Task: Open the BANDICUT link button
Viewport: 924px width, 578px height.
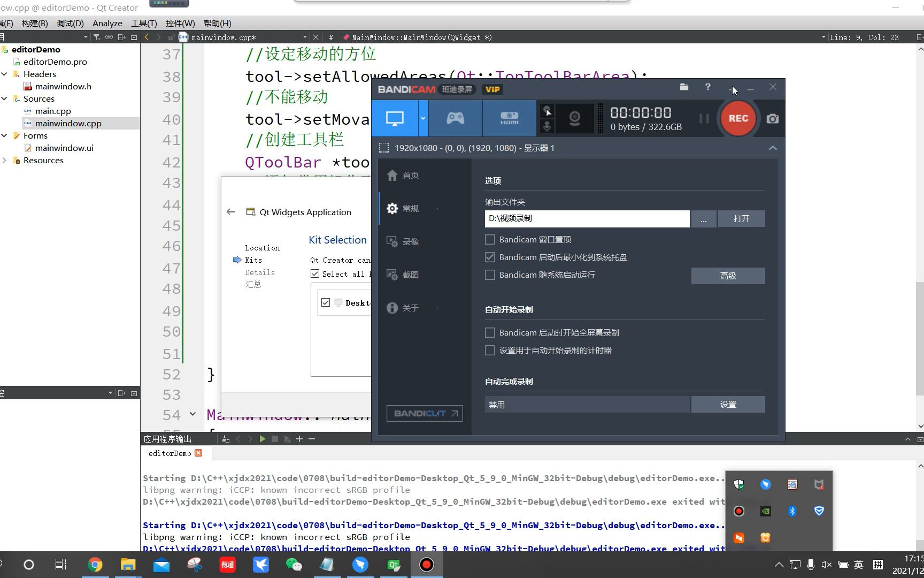Action: (x=425, y=413)
